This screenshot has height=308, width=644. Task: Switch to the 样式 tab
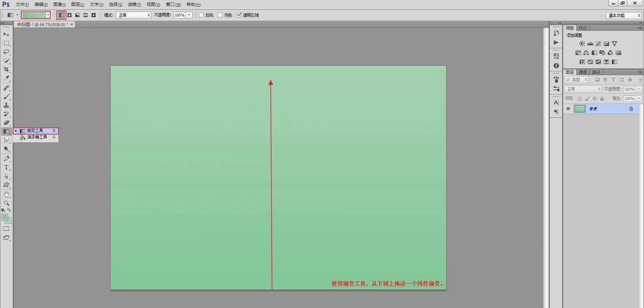pos(583,28)
